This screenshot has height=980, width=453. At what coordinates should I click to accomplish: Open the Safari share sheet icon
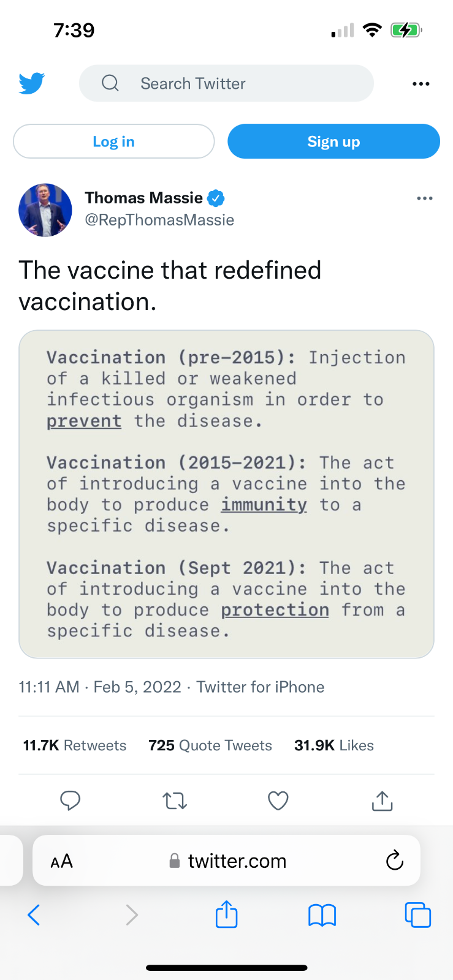pyautogui.click(x=226, y=914)
